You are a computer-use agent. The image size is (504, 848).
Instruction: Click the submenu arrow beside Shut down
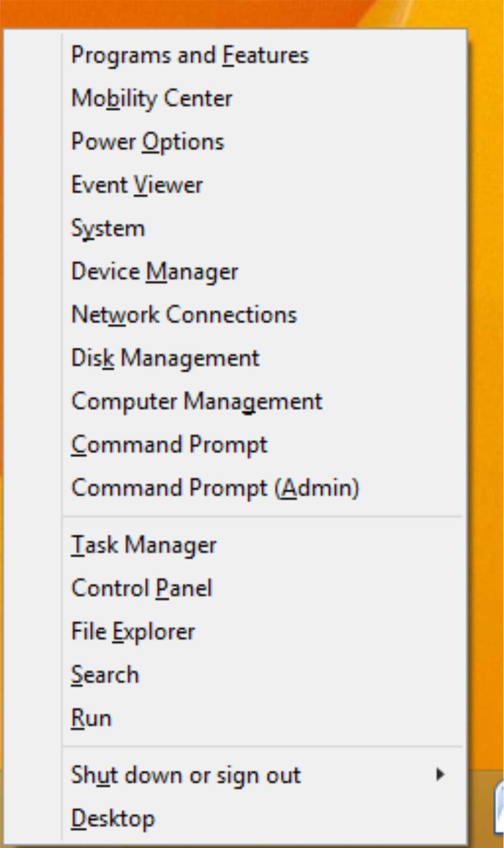pos(440,775)
